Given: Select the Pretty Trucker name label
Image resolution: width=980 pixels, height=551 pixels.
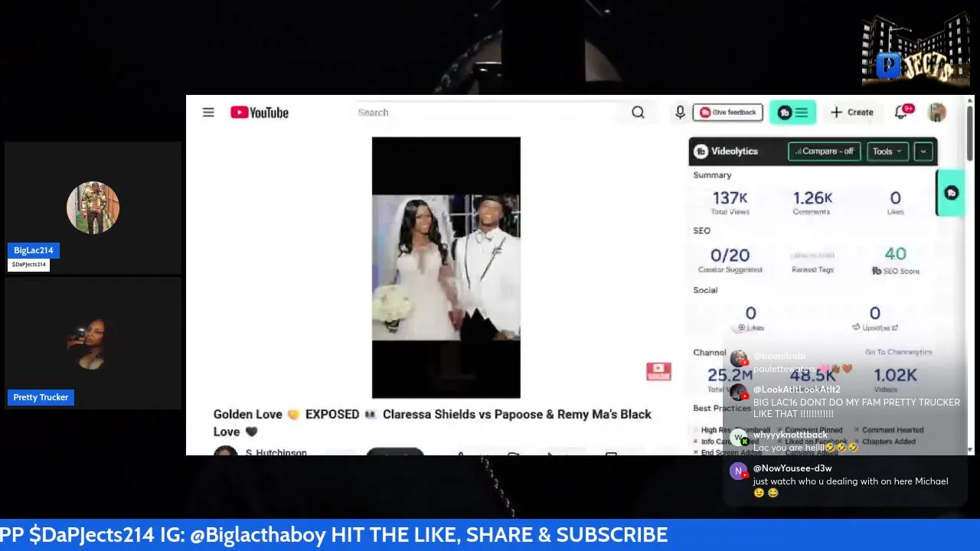Looking at the screenshot, I should pyautogui.click(x=41, y=397).
